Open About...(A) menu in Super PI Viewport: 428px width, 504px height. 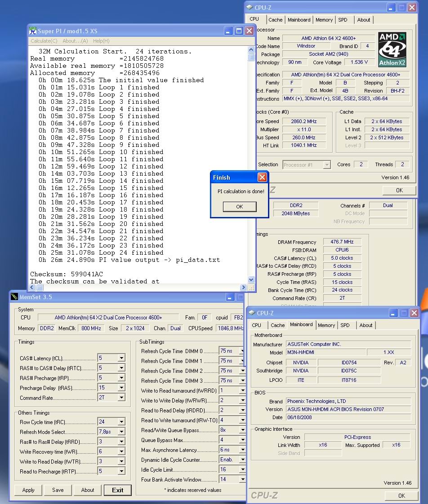coord(75,41)
